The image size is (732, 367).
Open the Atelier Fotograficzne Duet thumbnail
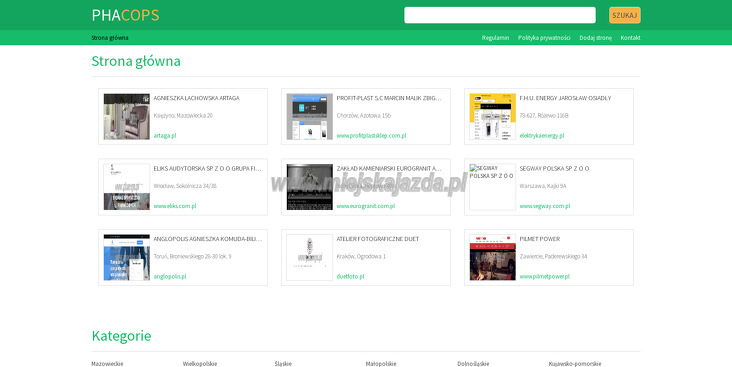(310, 257)
